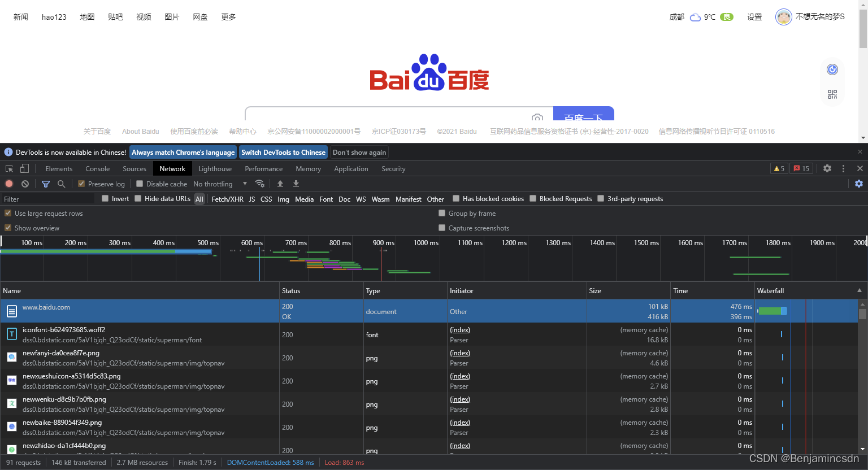The image size is (868, 470).
Task: Uncheck Preserve log
Action: click(x=81, y=184)
